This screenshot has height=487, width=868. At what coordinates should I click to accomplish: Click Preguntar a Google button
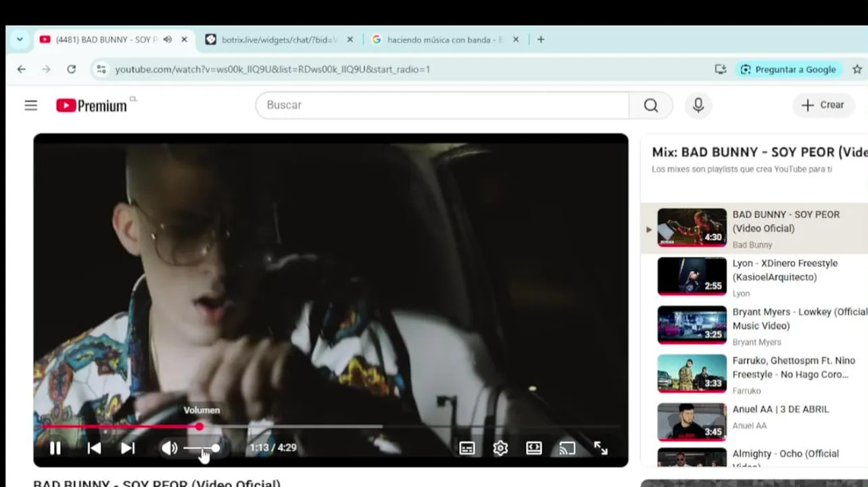788,69
